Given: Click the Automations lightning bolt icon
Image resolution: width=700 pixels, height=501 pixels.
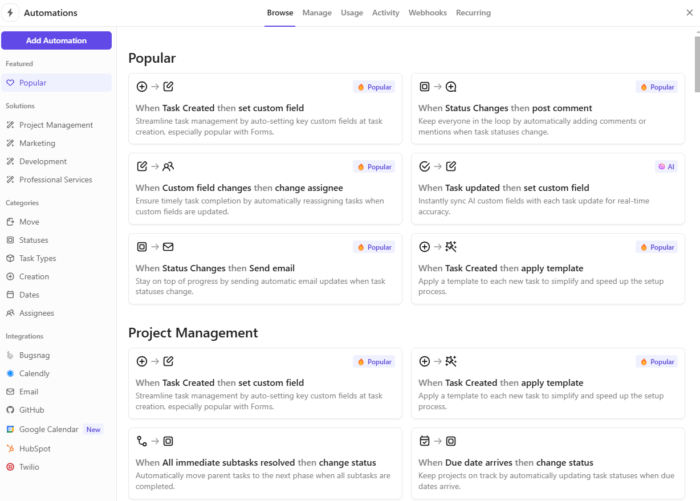Looking at the screenshot, I should point(10,13).
